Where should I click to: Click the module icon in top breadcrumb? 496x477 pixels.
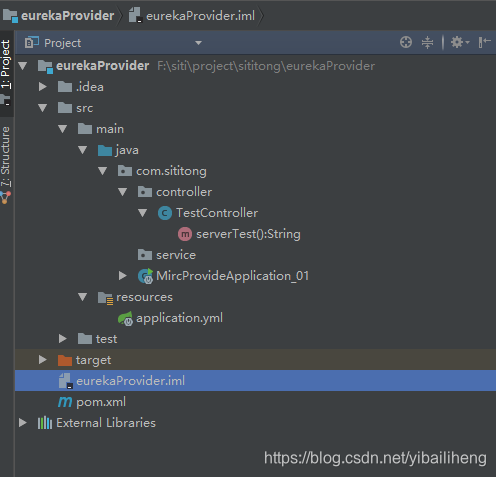(x=10, y=16)
